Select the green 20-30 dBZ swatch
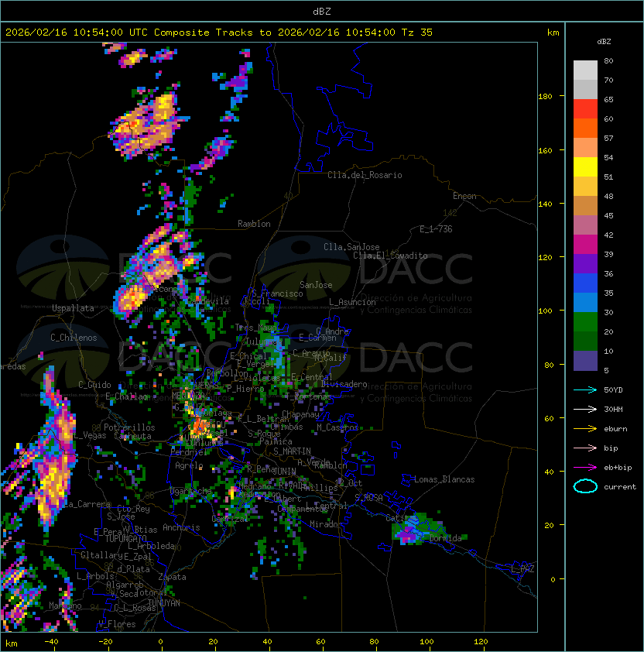Screen dimensions: 644x652 [585, 322]
